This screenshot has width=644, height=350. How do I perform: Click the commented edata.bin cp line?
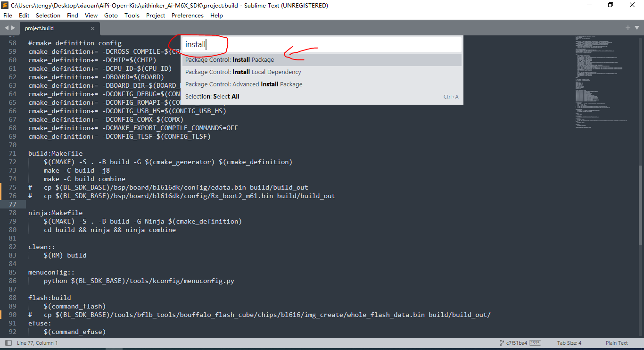tap(168, 187)
